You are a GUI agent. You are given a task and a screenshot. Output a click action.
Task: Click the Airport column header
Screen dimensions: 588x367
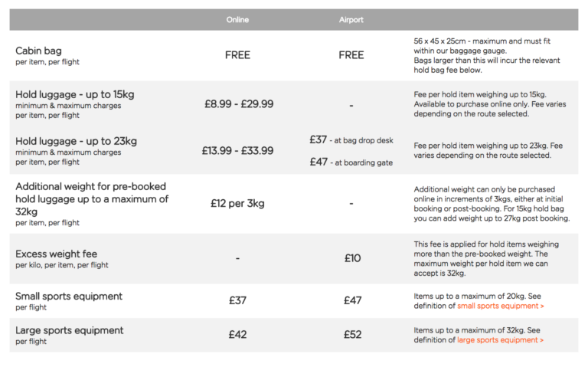click(x=351, y=20)
